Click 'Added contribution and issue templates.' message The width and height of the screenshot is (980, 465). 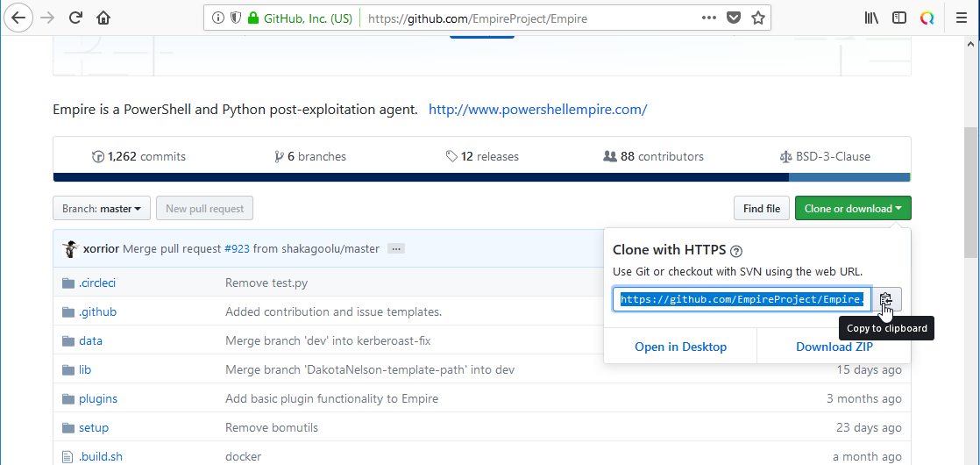334,311
